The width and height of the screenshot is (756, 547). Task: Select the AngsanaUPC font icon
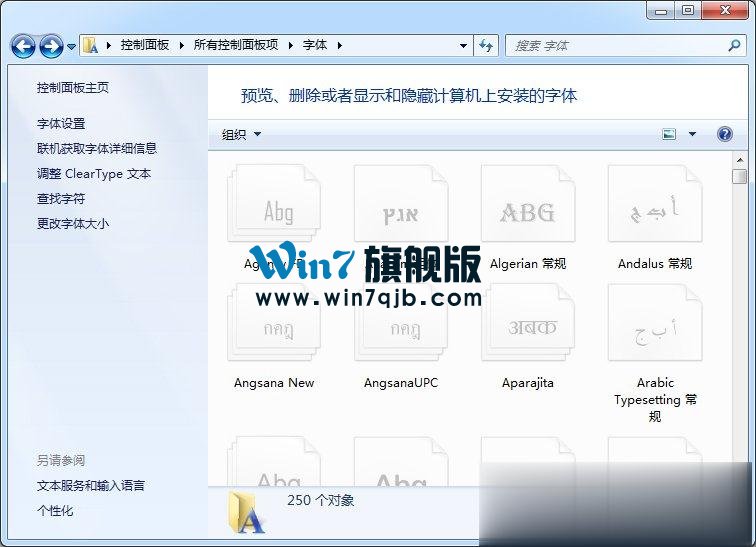tap(401, 322)
